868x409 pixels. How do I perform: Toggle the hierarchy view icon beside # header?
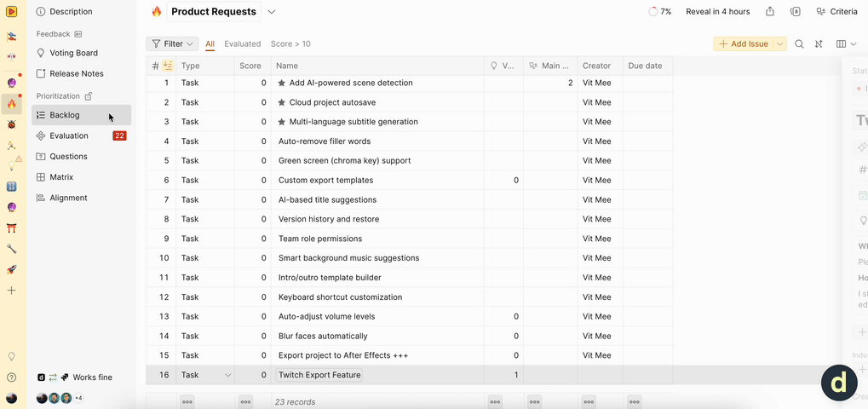pos(168,66)
